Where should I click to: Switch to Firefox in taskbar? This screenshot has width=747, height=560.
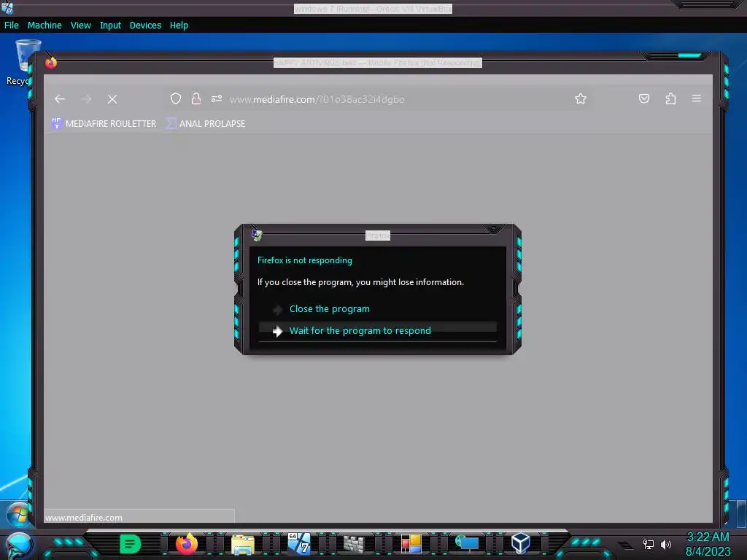(186, 543)
